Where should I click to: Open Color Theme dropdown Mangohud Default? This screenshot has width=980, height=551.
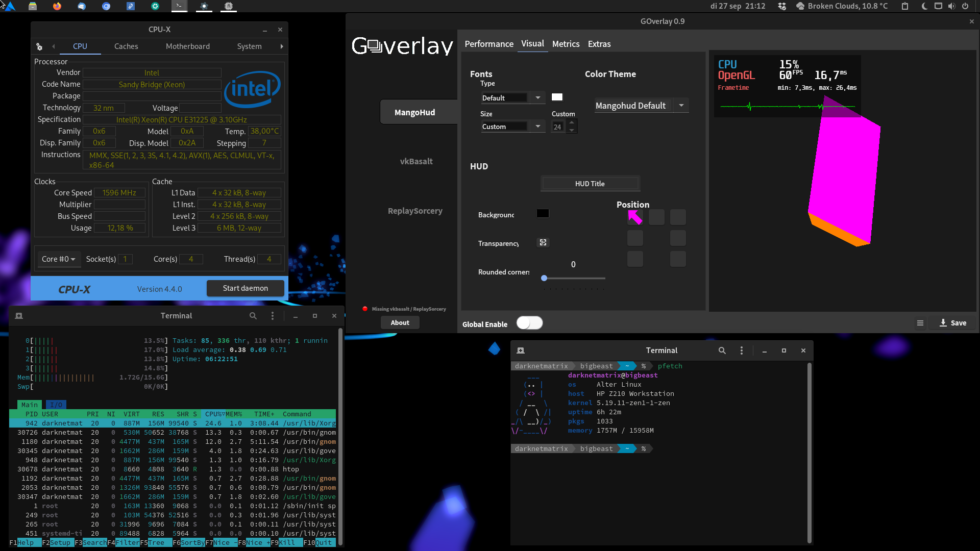pyautogui.click(x=641, y=106)
